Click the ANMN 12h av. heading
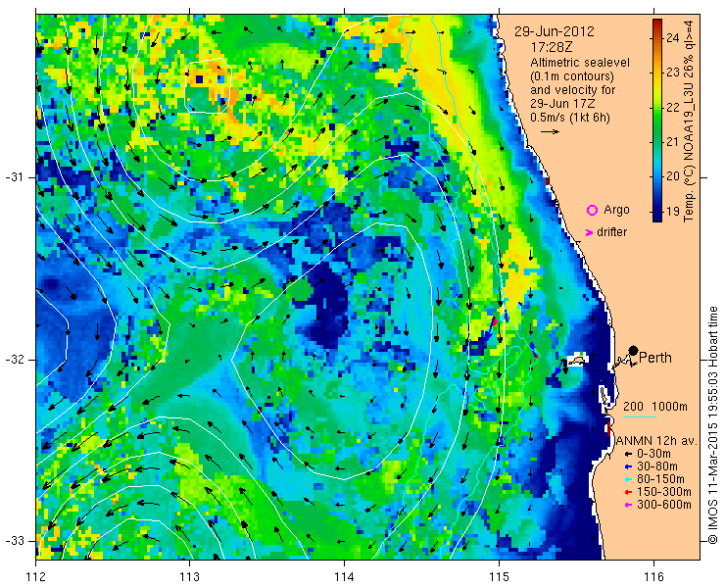 [656, 441]
